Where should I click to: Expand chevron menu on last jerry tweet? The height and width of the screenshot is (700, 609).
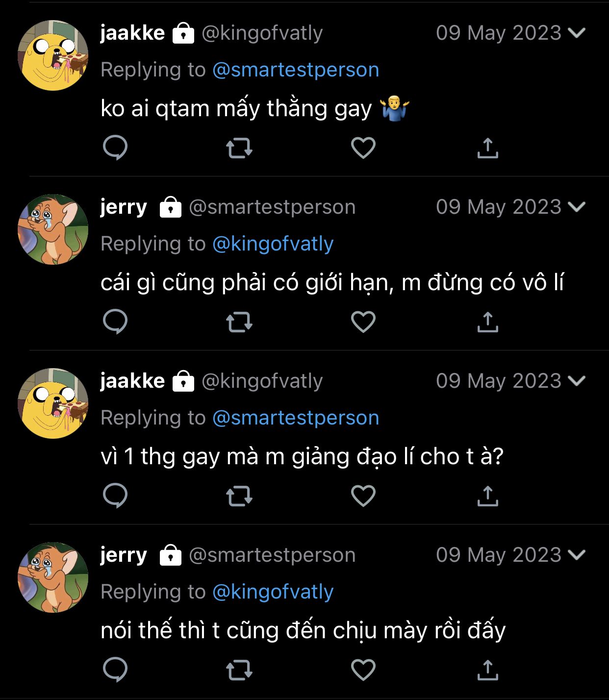coord(577,555)
